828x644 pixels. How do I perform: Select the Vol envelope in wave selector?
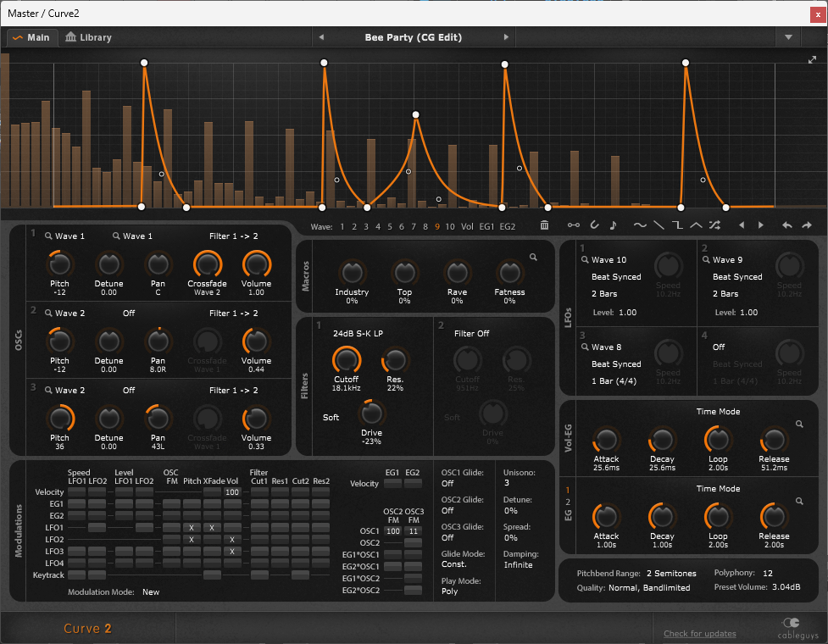coord(467,226)
